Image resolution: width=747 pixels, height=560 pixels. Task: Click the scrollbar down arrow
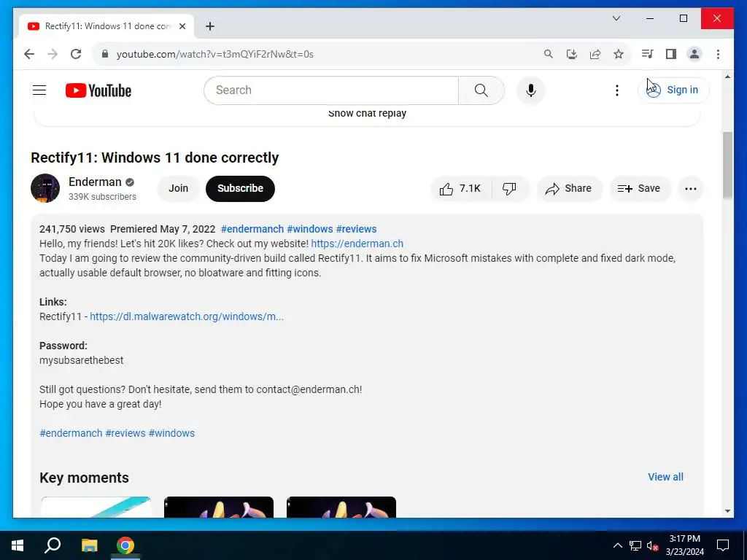(727, 511)
